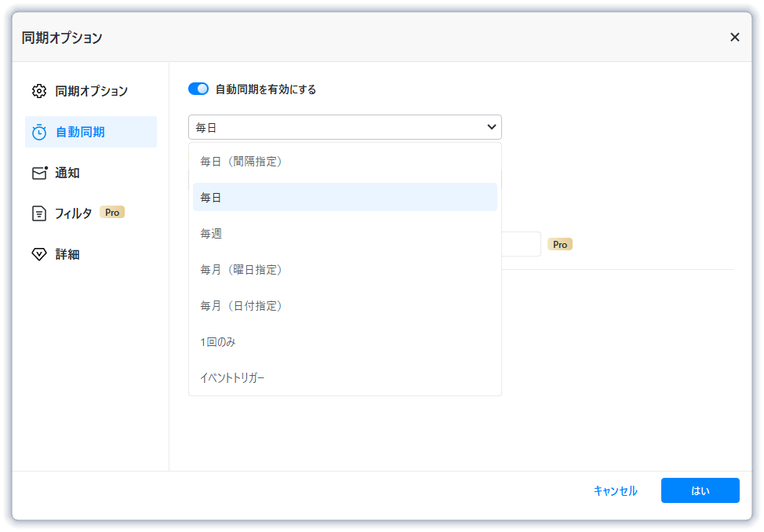Image resolution: width=764 pixels, height=532 pixels.
Task: Close the 同期オプション dialog with X
Action: point(734,37)
